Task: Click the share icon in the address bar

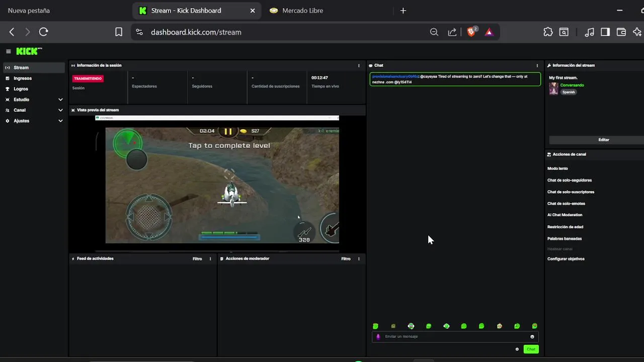Action: [452, 32]
